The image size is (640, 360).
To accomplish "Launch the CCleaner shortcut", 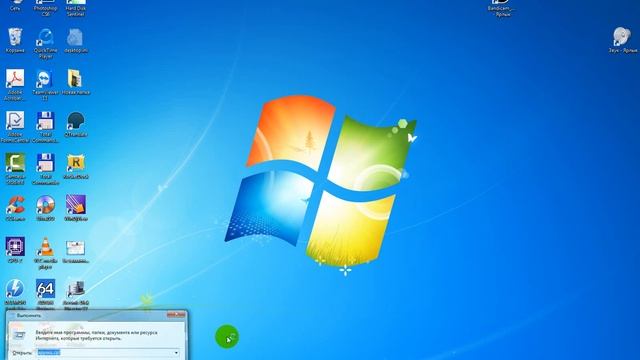I will (15, 208).
